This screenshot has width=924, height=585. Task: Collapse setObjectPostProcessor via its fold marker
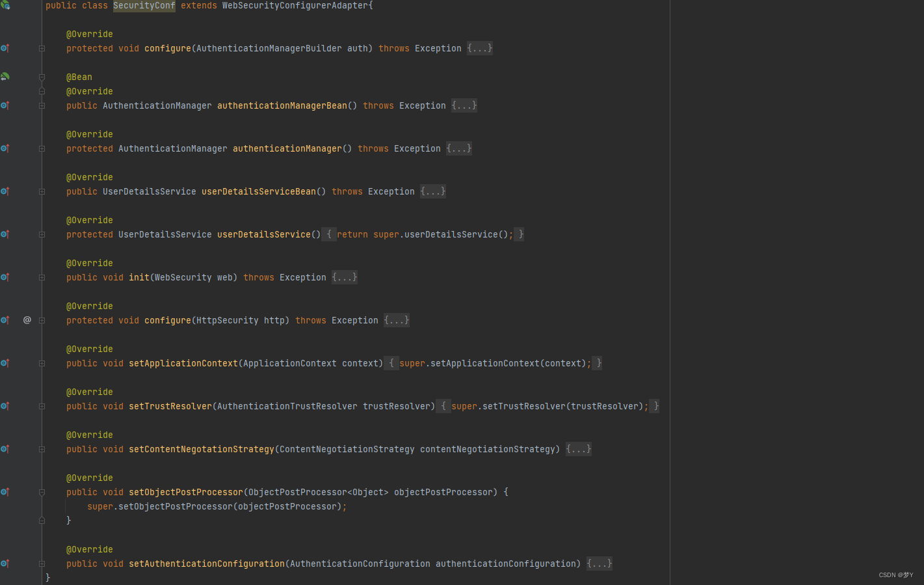click(41, 492)
